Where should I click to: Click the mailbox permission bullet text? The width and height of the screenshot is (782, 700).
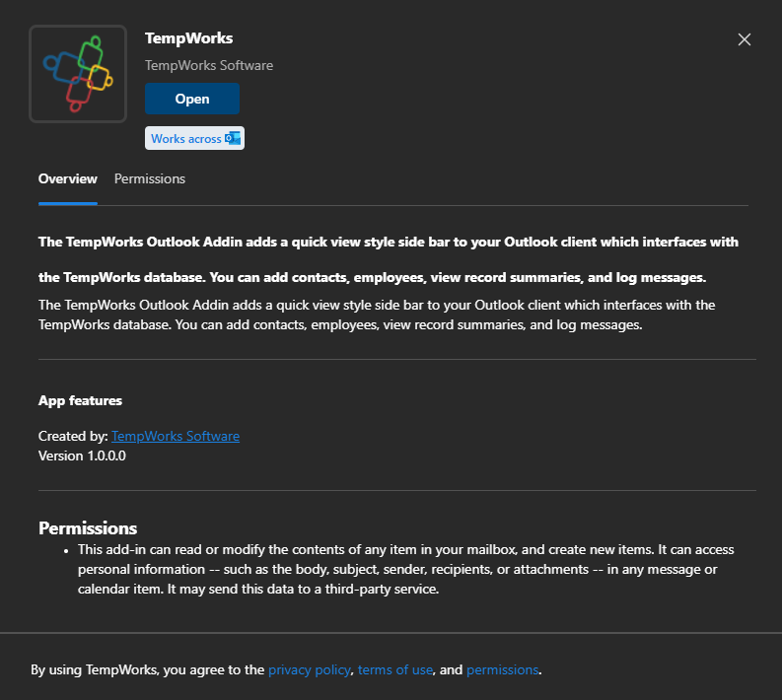click(404, 569)
